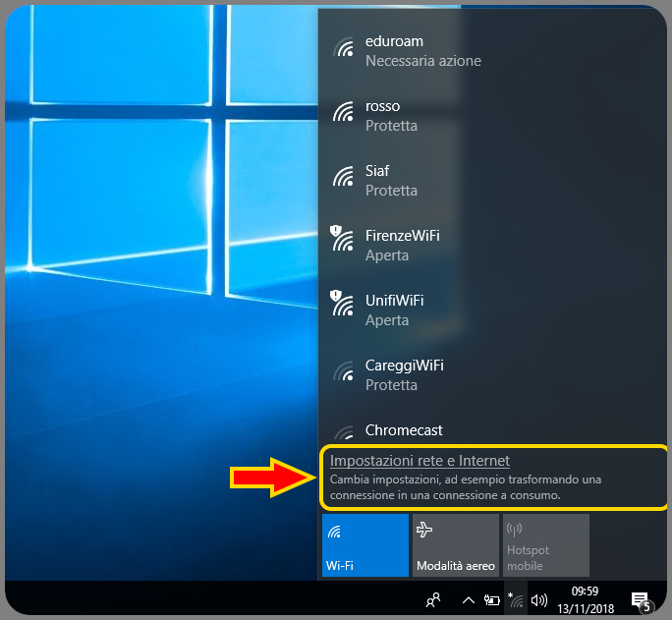This screenshot has width=672, height=620.
Task: Click the rosso Wi-Fi signal icon
Action: coord(344,112)
